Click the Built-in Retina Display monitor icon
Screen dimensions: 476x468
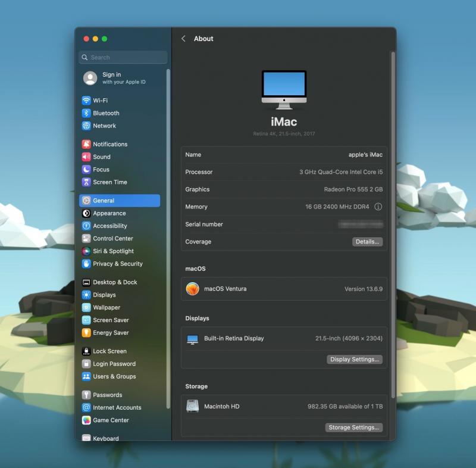point(192,339)
